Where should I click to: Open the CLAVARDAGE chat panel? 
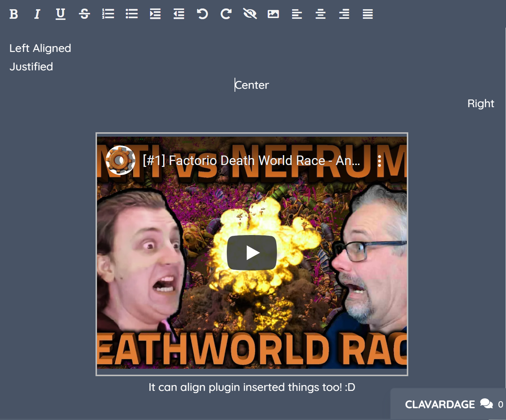coord(448,404)
